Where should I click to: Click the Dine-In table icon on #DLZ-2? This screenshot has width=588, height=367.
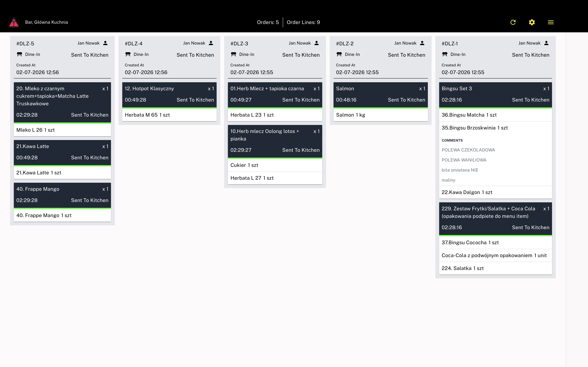(x=339, y=54)
